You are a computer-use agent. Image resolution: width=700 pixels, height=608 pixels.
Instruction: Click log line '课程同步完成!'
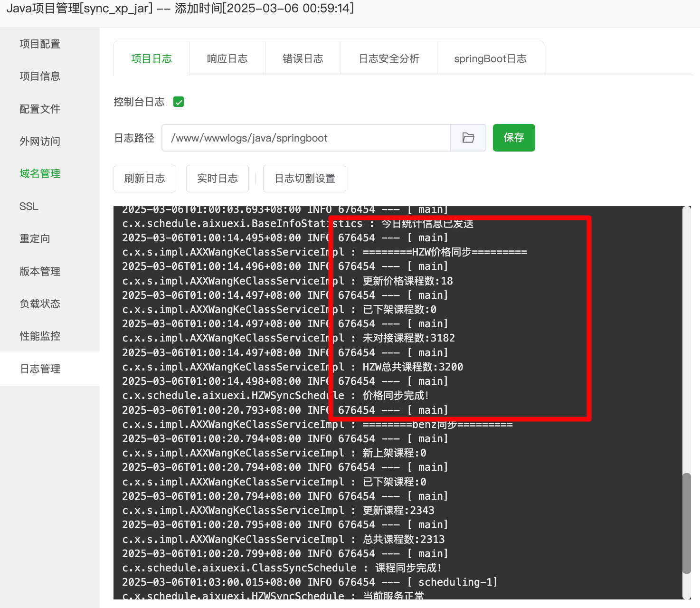(408, 568)
